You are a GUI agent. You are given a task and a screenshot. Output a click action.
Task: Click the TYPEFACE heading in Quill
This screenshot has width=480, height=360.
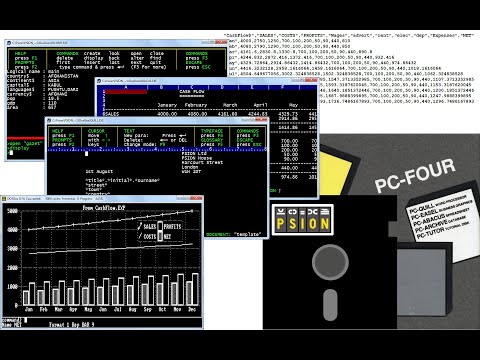pyautogui.click(x=212, y=131)
